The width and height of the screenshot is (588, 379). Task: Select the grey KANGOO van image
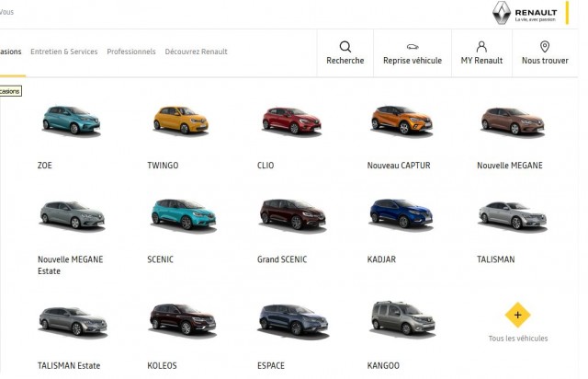point(403,318)
